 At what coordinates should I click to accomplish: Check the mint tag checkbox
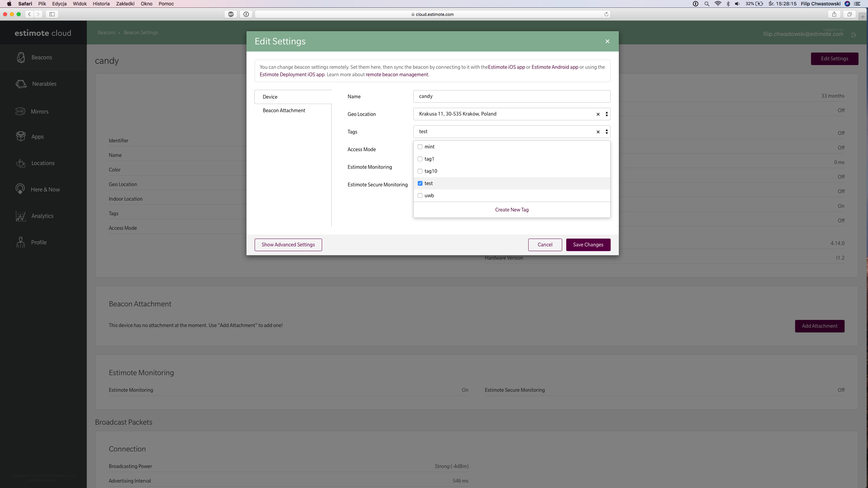coord(420,147)
